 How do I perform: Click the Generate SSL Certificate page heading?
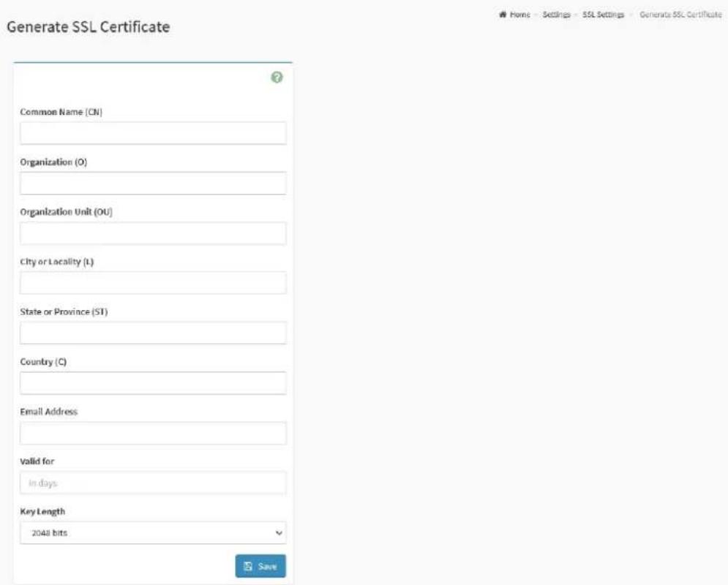[x=89, y=27]
